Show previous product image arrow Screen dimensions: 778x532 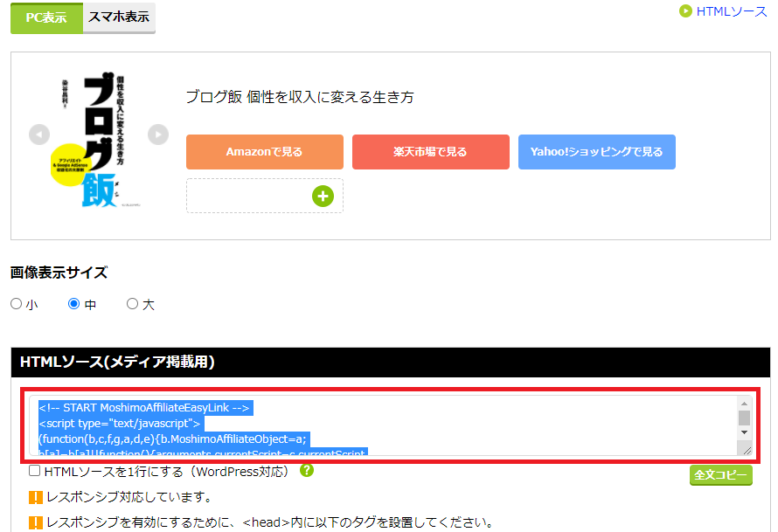[39, 135]
